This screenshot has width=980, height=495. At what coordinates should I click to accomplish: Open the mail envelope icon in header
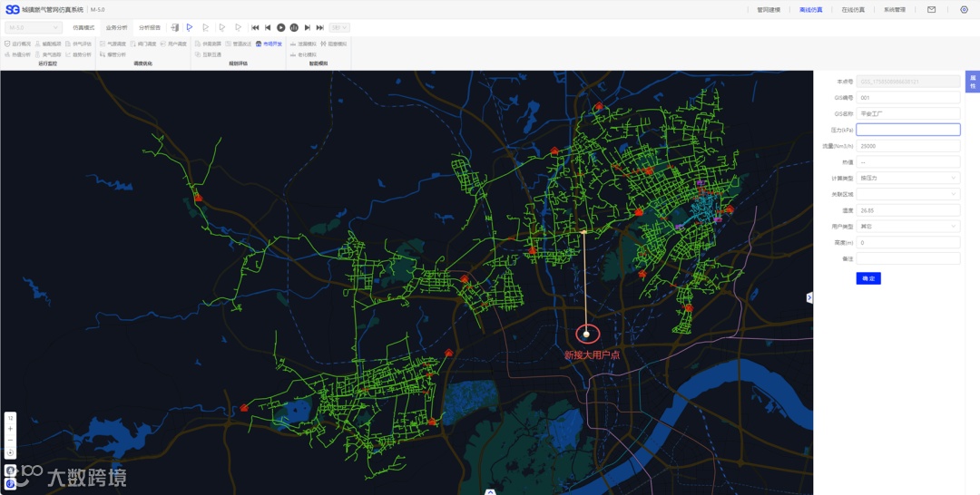click(x=931, y=9)
